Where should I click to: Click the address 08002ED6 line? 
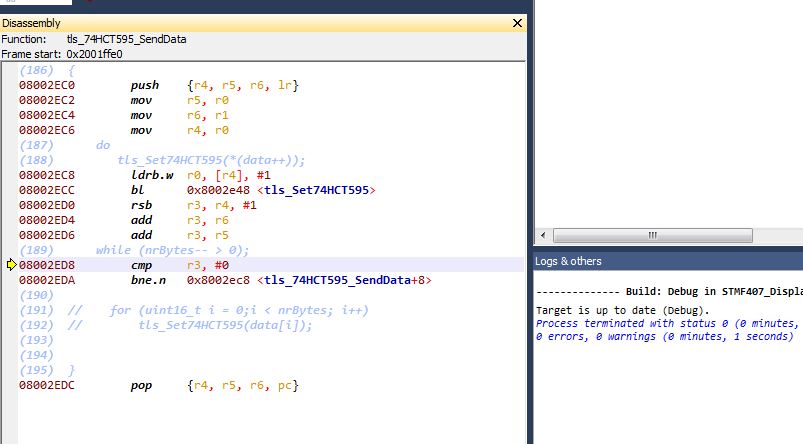123,235
